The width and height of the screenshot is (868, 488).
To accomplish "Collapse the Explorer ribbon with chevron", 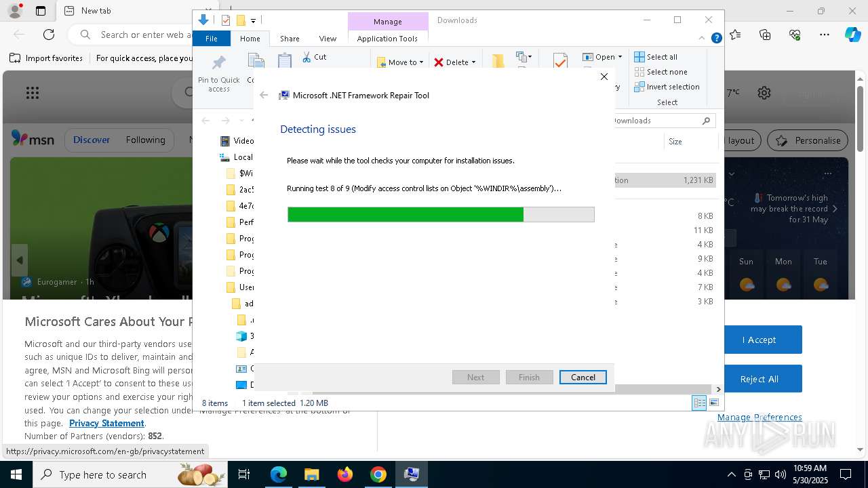I will pyautogui.click(x=703, y=39).
